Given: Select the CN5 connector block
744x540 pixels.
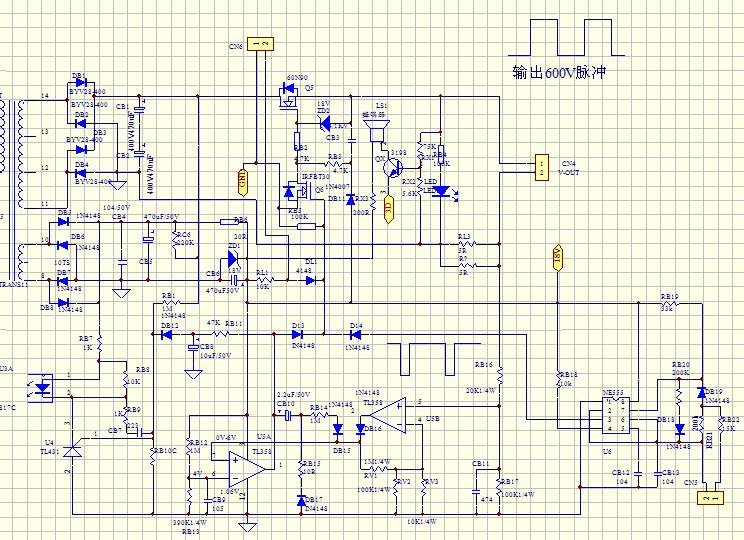Looking at the screenshot, I should pyautogui.click(x=710, y=498).
